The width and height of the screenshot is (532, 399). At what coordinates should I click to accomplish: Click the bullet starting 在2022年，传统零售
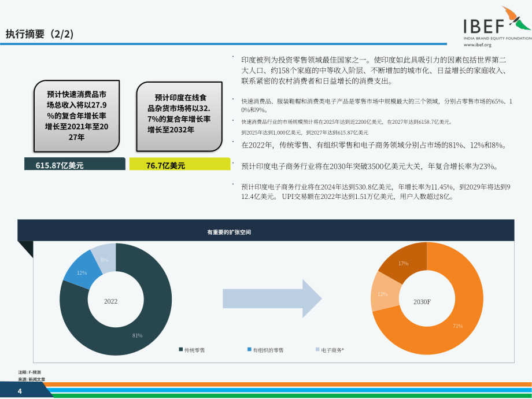[375, 145]
